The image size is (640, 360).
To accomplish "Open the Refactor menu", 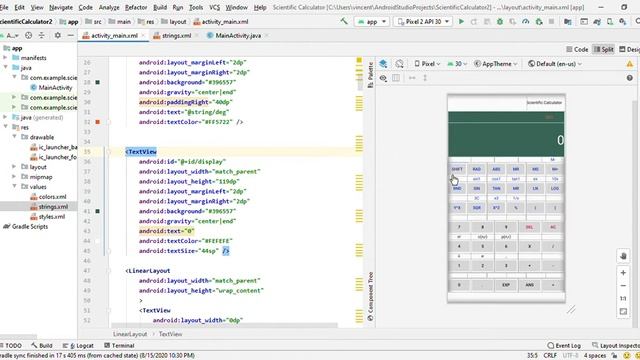I will tap(136, 7).
